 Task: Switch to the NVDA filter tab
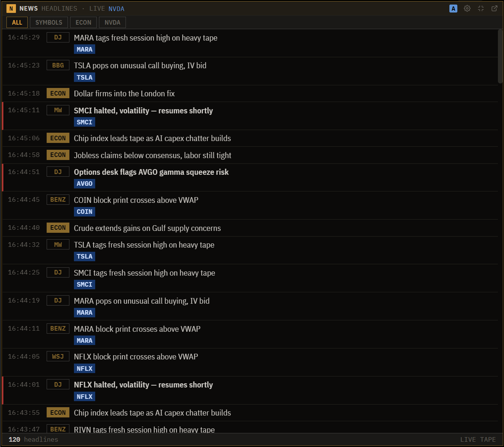113,22
